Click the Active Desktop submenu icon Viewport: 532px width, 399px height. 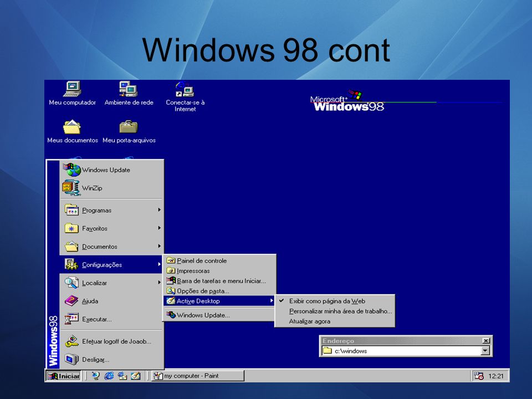171,301
